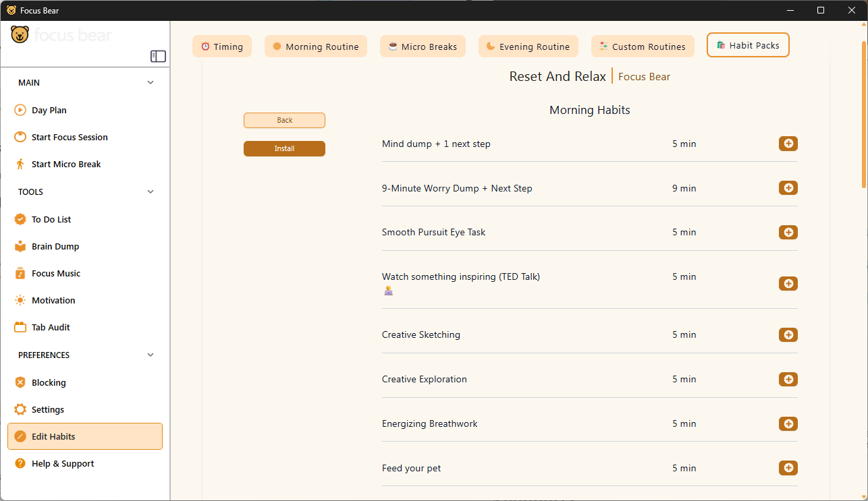
Task: Collapse the MAIN section
Action: tap(151, 82)
